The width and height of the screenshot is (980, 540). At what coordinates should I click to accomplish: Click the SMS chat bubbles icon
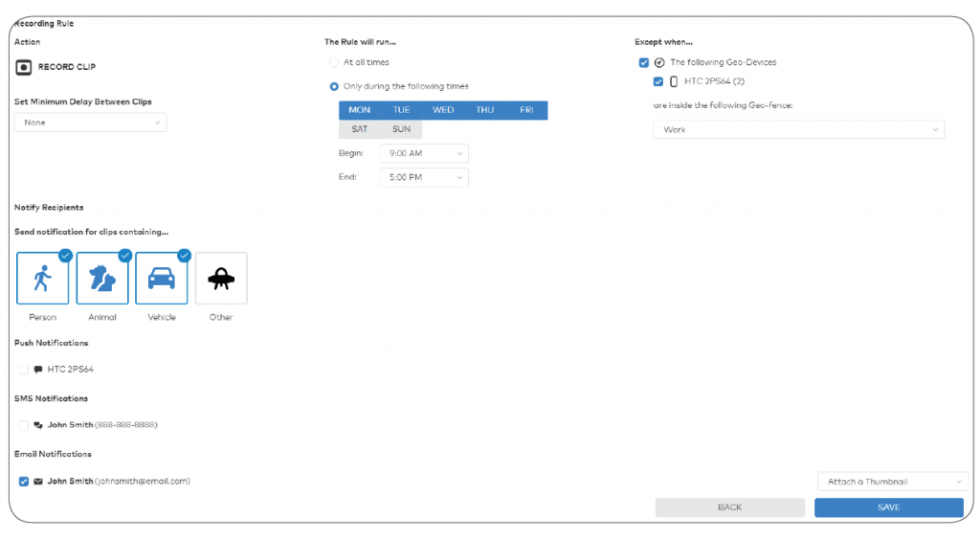point(38,425)
